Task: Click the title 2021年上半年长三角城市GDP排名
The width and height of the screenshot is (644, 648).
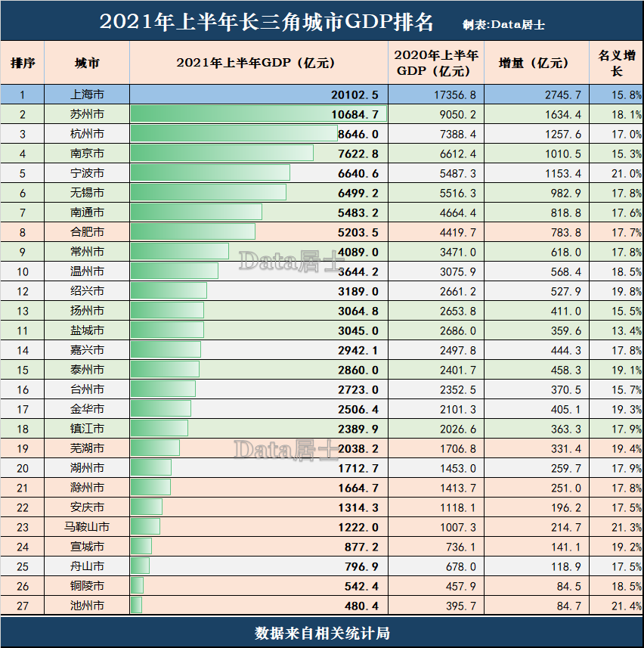Action: [266, 21]
